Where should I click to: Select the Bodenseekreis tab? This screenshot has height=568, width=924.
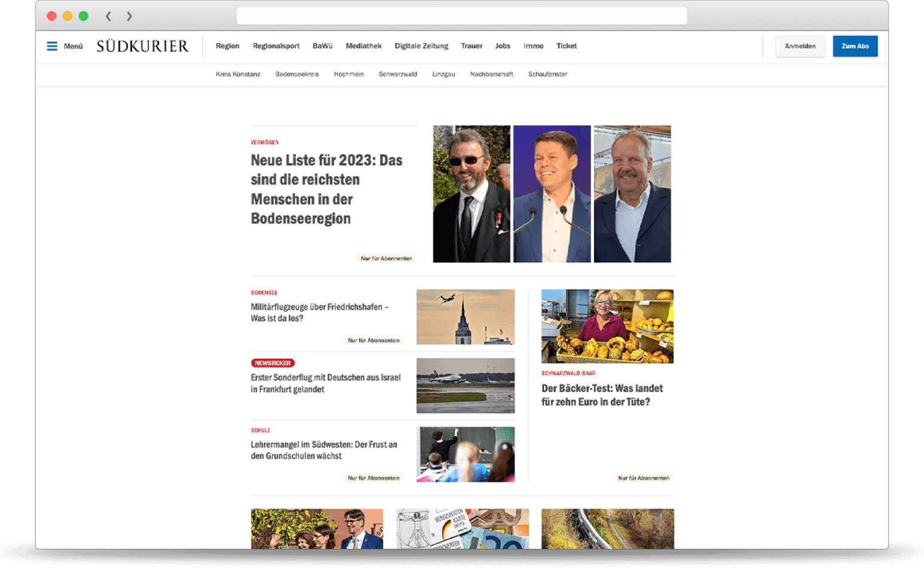(296, 74)
